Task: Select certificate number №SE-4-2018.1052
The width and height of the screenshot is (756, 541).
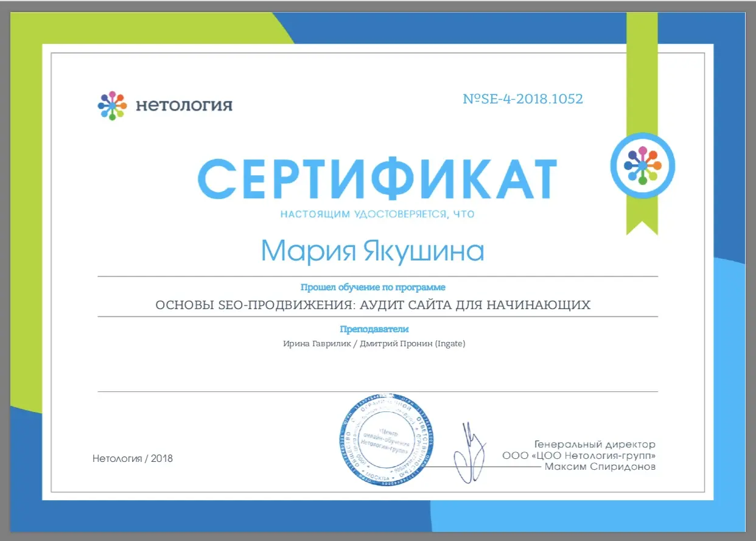Action: (x=523, y=99)
